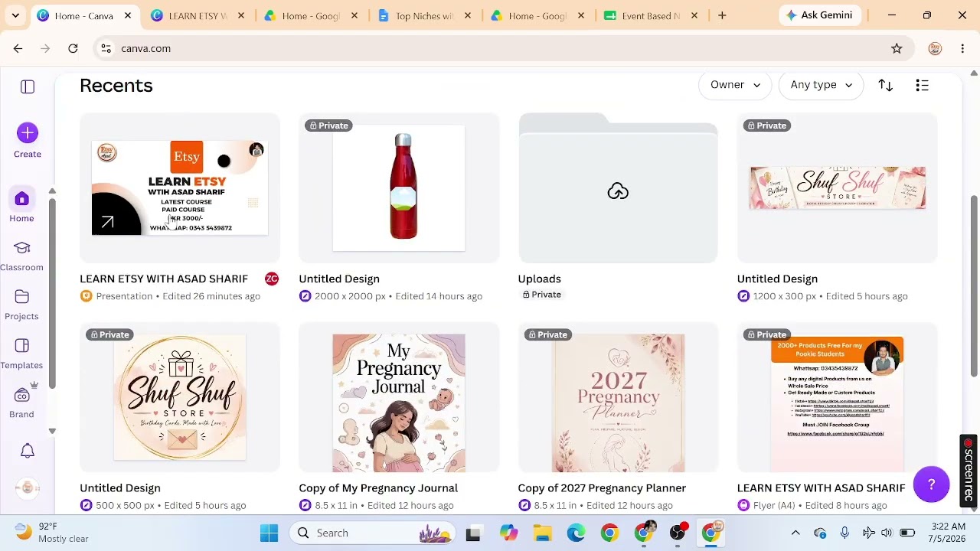Open Microsoft Edge from taskbar
This screenshot has height=551, width=980.
click(x=576, y=533)
